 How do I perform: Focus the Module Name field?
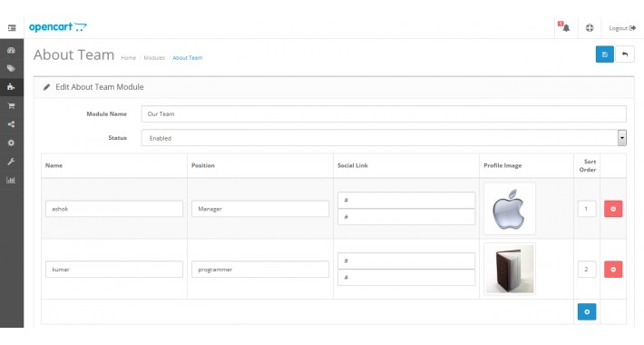[x=384, y=113]
